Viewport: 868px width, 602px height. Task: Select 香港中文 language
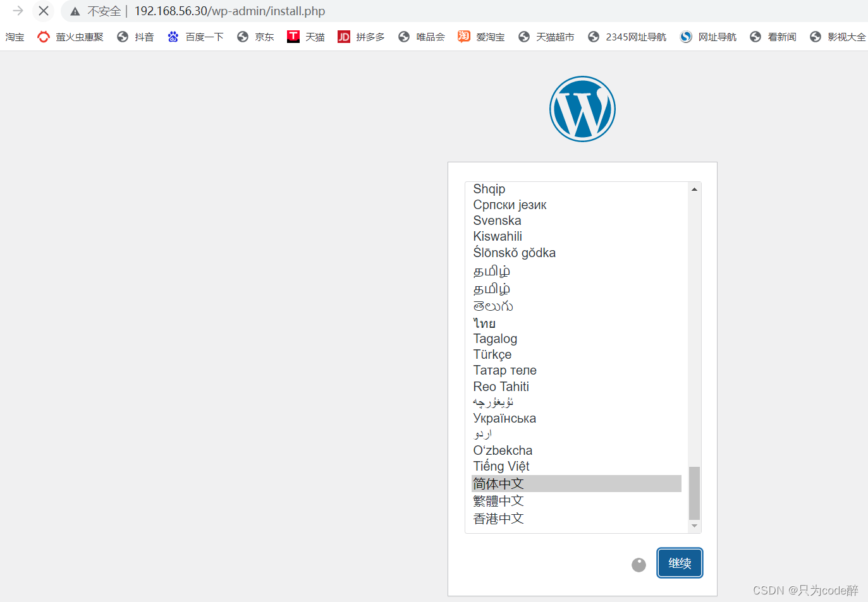coord(576,519)
